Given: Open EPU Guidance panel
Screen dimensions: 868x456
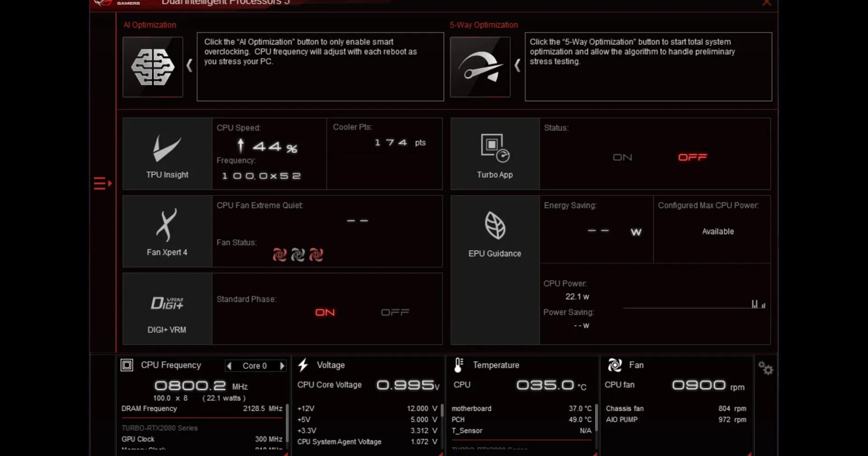Looking at the screenshot, I should (x=495, y=270).
